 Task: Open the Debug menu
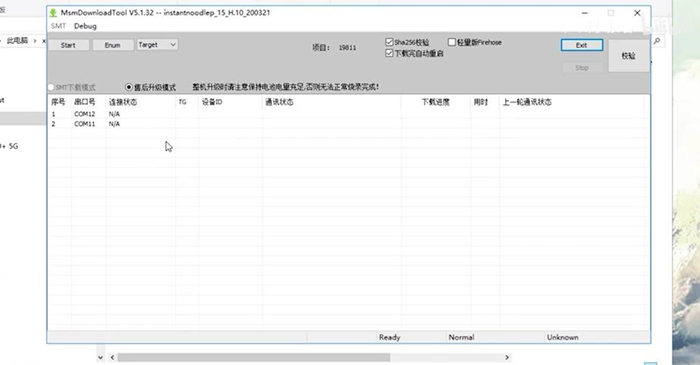tap(85, 26)
